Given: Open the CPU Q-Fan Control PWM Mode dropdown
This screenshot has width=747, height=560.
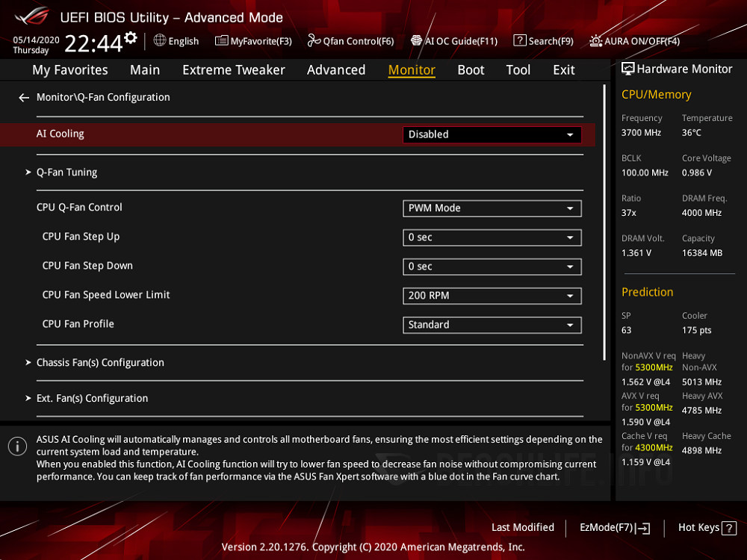Looking at the screenshot, I should pyautogui.click(x=492, y=208).
